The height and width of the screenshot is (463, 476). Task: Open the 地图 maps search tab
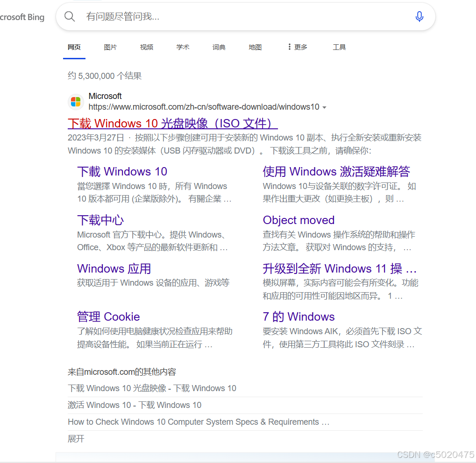[x=255, y=47]
